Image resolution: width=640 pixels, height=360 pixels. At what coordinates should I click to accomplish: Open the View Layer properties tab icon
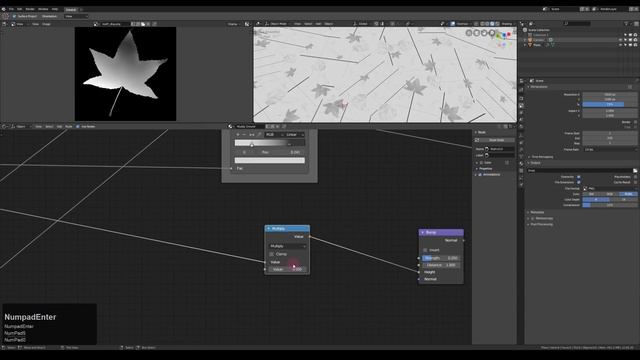521,113
